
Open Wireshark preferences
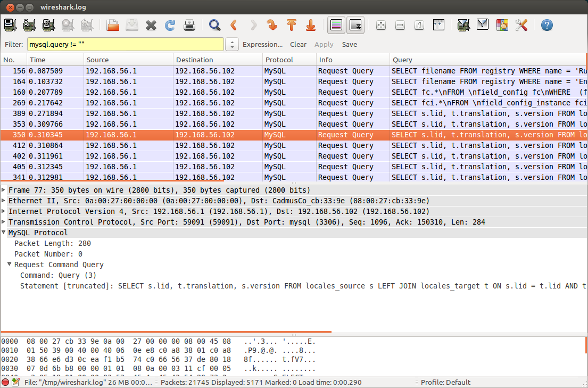point(521,26)
